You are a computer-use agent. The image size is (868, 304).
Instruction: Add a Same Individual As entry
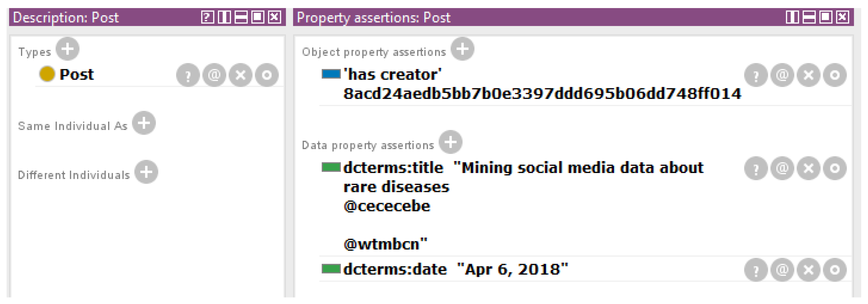(x=144, y=123)
